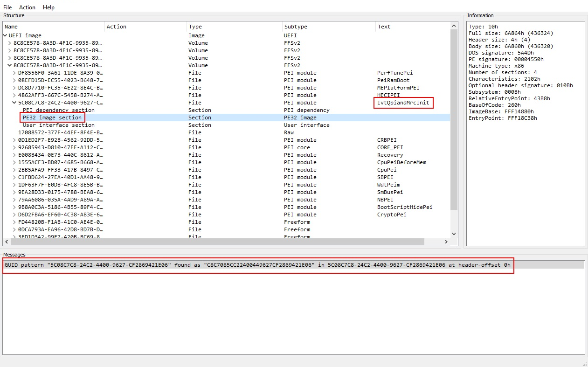Click the Text column header
Image resolution: width=588 pixels, height=367 pixels.
(x=413, y=27)
